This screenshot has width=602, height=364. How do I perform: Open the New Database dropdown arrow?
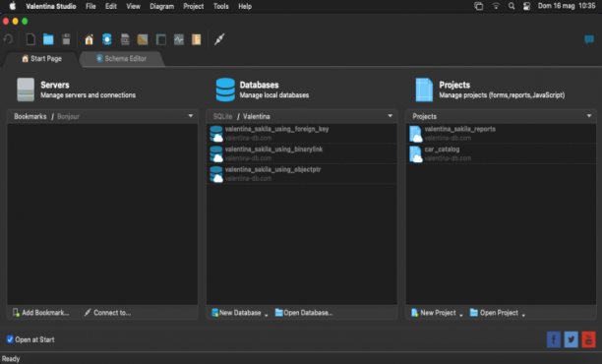click(x=266, y=315)
